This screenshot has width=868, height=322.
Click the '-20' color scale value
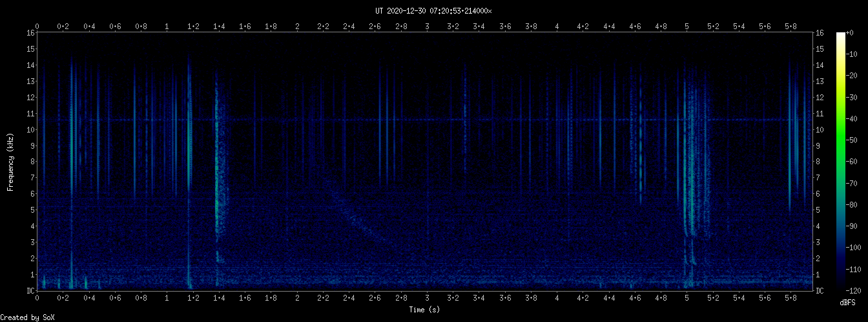(x=851, y=76)
